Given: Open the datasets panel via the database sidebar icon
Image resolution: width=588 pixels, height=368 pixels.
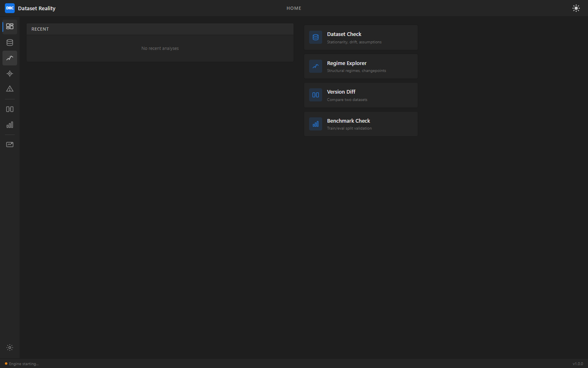Looking at the screenshot, I should point(9,42).
